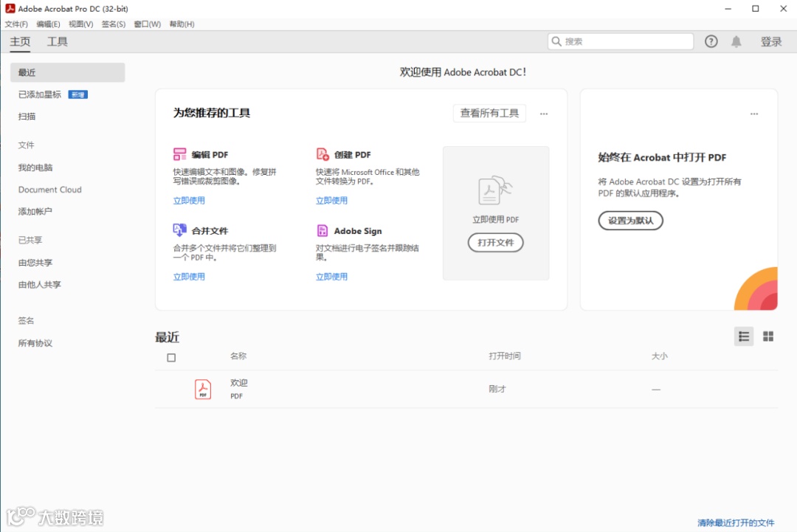This screenshot has height=532, width=797.
Task: Click 立即使用 link under 编辑 PDF
Action: point(189,200)
